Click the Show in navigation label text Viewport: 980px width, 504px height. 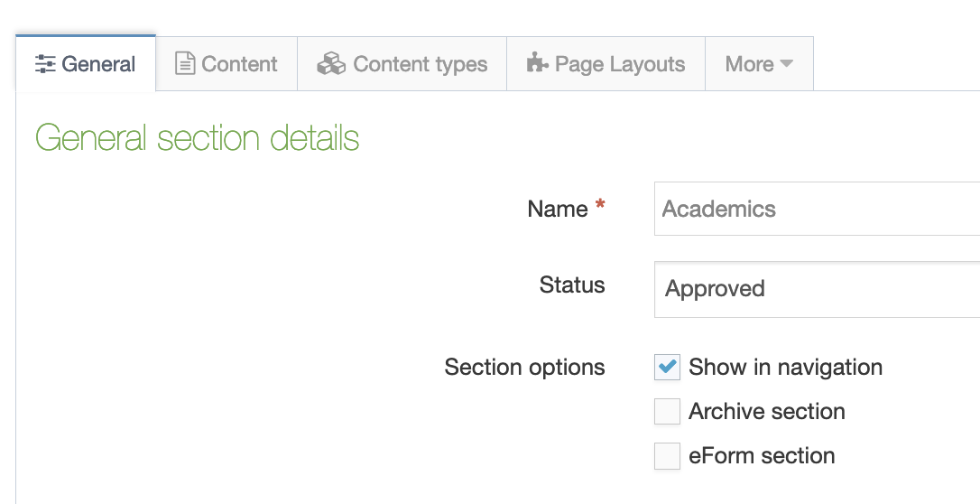point(785,368)
